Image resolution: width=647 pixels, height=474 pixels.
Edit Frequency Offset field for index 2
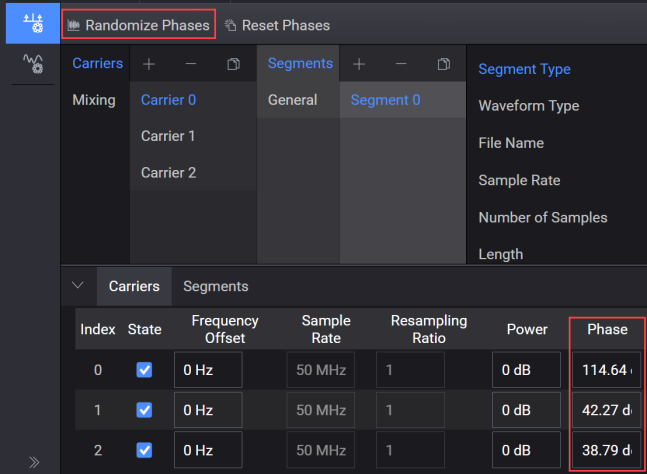click(x=208, y=450)
